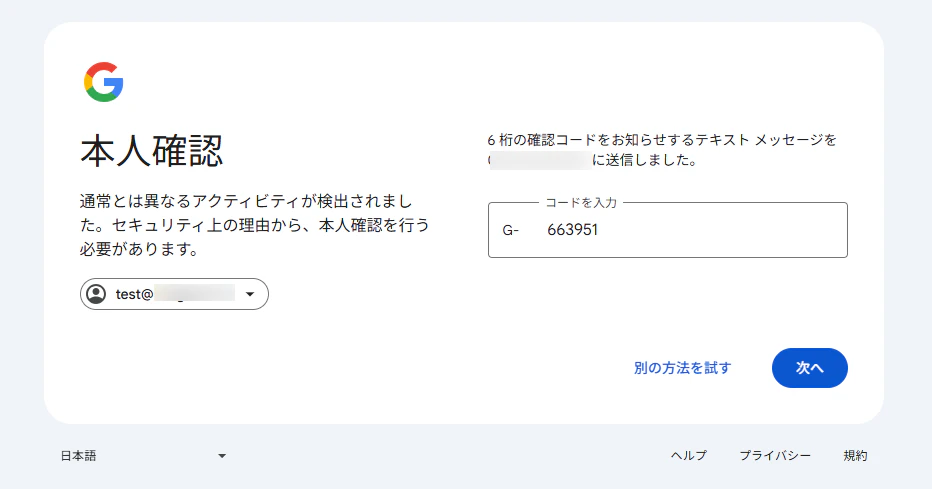Select the test@ account chip
The width and height of the screenshot is (932, 489).
click(x=174, y=294)
